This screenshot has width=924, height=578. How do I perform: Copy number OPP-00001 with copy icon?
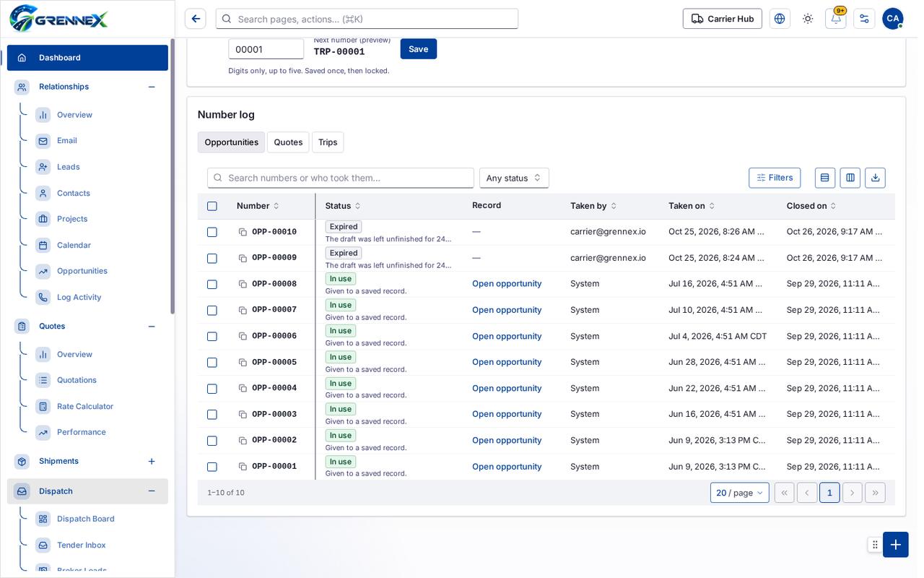[243, 467]
